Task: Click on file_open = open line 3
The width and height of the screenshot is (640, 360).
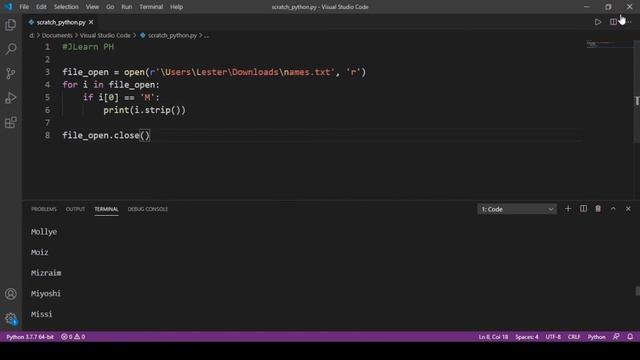Action: point(214,72)
